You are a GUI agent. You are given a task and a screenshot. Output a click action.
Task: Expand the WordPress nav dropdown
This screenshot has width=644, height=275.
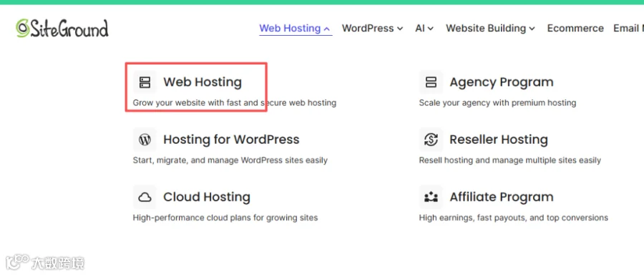click(x=372, y=29)
